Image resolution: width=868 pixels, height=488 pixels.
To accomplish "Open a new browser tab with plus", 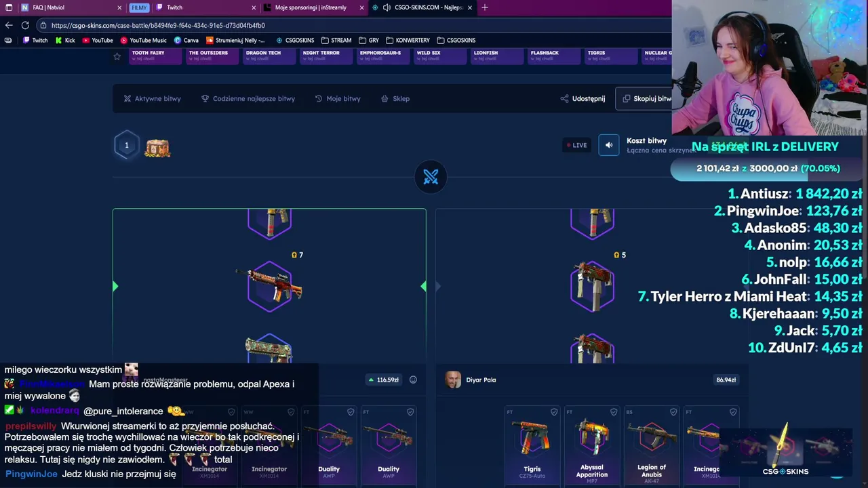I will coord(484,7).
